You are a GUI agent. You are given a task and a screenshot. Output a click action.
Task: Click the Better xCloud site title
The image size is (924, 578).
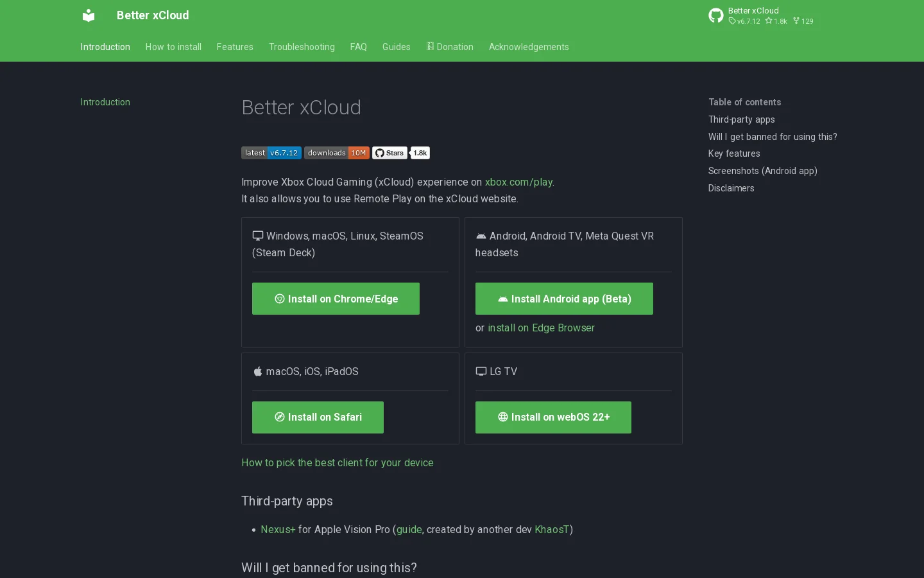(153, 15)
